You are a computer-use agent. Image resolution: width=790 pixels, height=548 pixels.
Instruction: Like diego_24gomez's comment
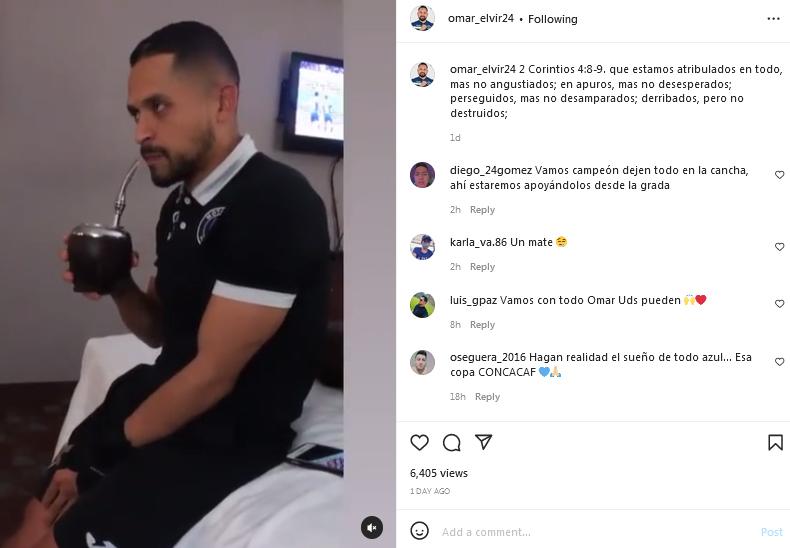779,175
